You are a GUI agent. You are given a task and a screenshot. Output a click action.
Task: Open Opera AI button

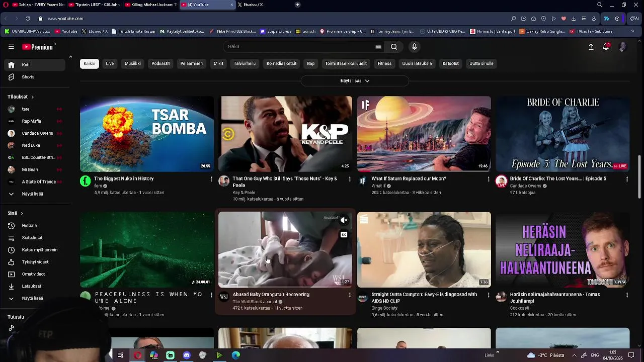coord(634,19)
